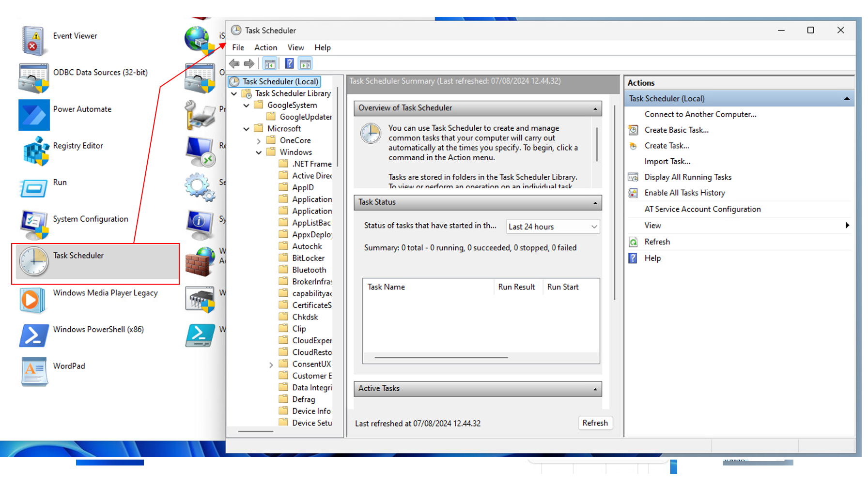Select the BitLocker folder in tree

pos(308,258)
